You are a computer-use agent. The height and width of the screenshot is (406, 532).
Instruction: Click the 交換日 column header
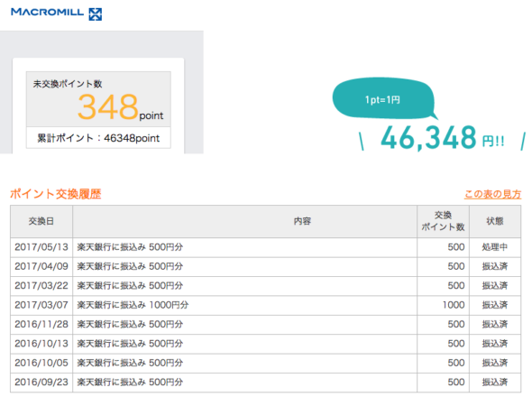[41, 221]
